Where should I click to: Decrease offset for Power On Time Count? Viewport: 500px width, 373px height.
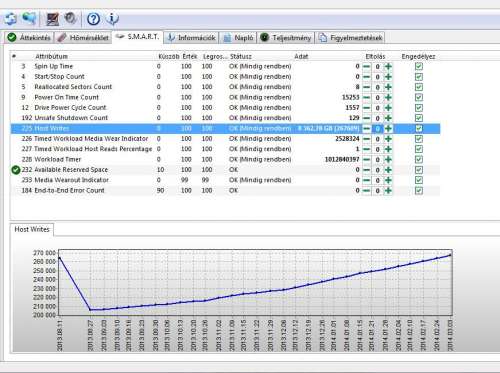coord(366,98)
